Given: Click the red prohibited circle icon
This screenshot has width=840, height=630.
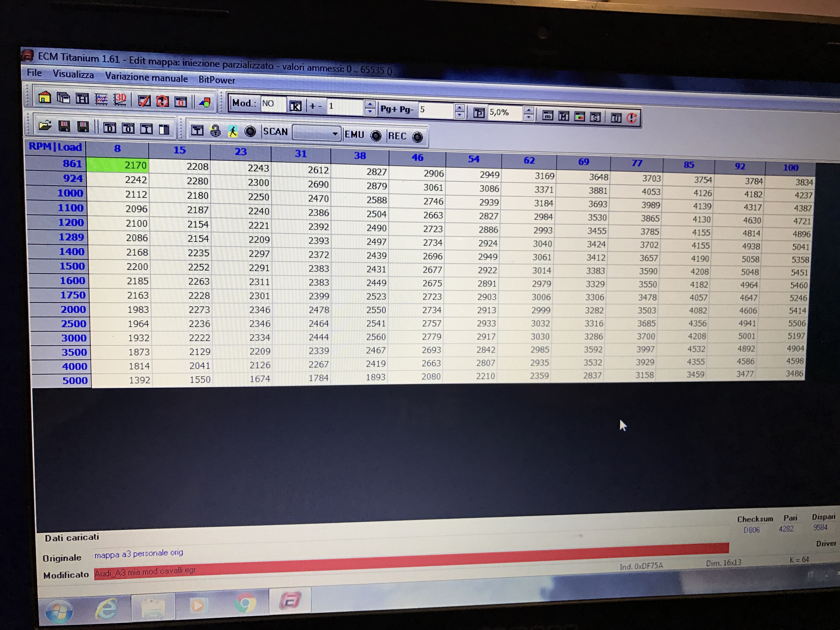Looking at the screenshot, I should [x=162, y=101].
